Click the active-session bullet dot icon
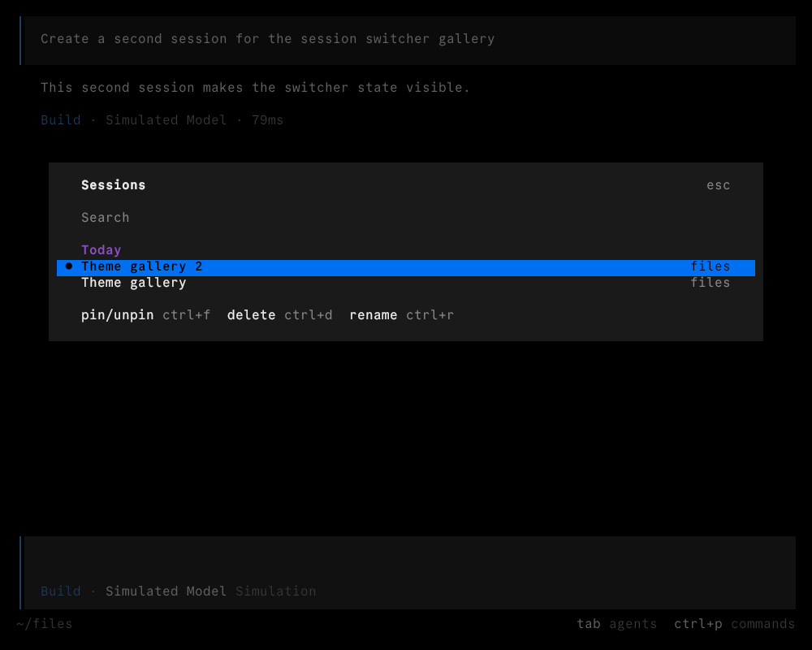This screenshot has width=812, height=650. [69, 266]
